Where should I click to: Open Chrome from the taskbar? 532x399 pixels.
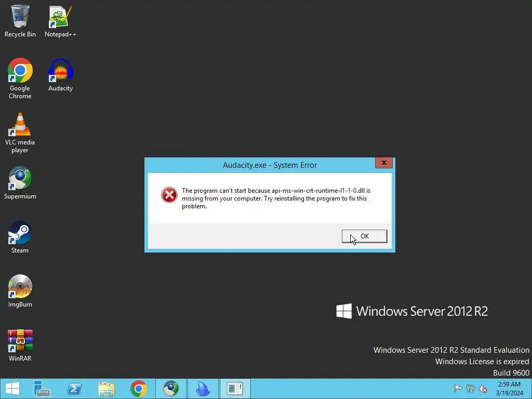pyautogui.click(x=139, y=389)
